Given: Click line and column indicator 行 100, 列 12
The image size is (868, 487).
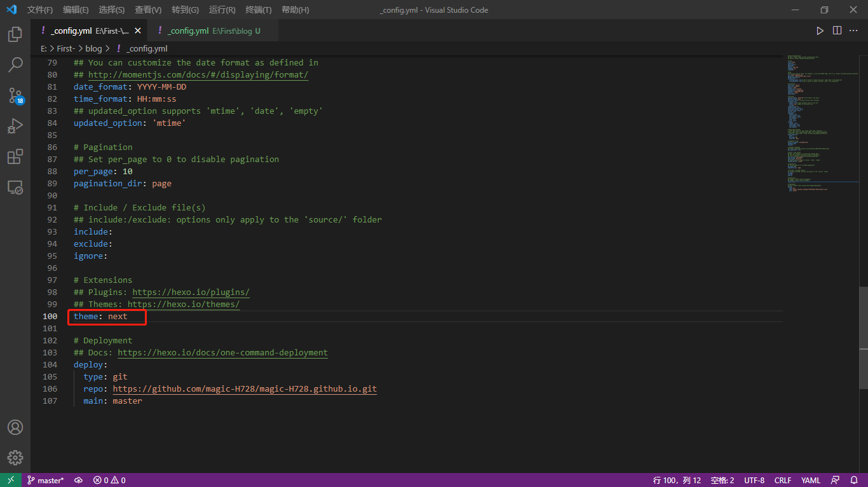Looking at the screenshot, I should coord(677,480).
